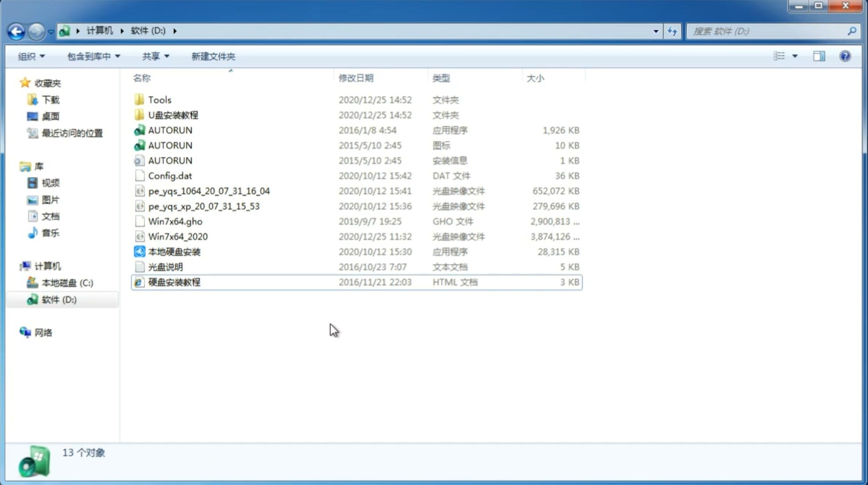Open the Tools folder
The height and width of the screenshot is (485, 868).
159,99
